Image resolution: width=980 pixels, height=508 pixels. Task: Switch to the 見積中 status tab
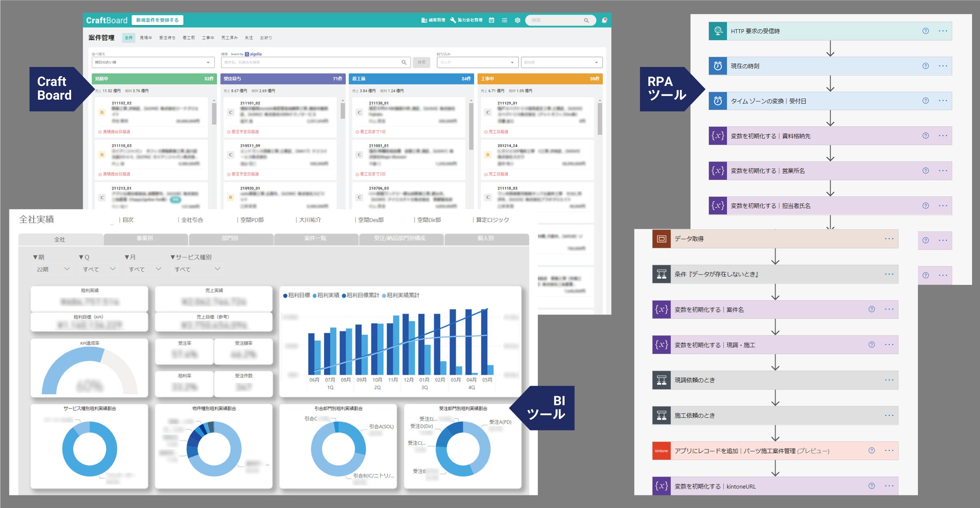click(x=146, y=38)
